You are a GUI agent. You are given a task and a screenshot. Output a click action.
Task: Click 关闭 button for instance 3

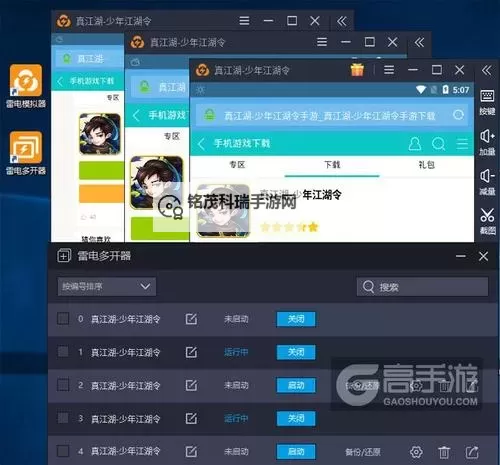pyautogui.click(x=296, y=418)
